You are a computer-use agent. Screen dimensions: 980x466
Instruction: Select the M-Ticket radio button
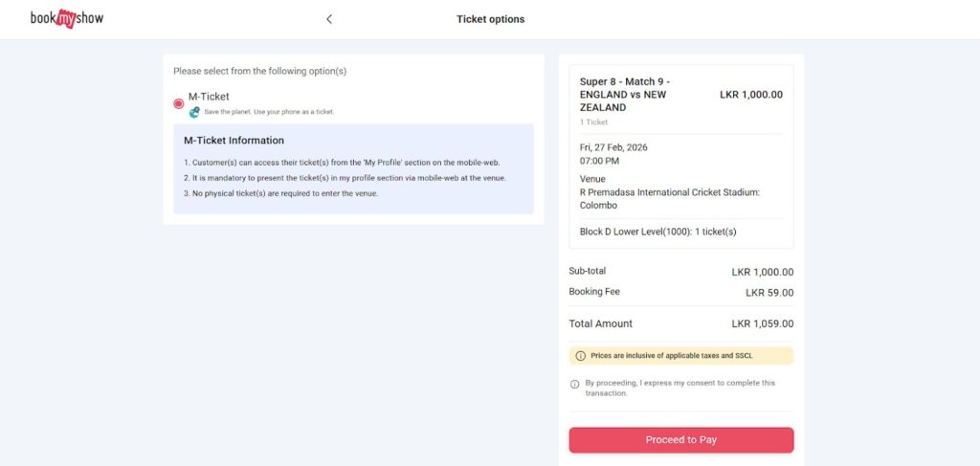click(179, 103)
